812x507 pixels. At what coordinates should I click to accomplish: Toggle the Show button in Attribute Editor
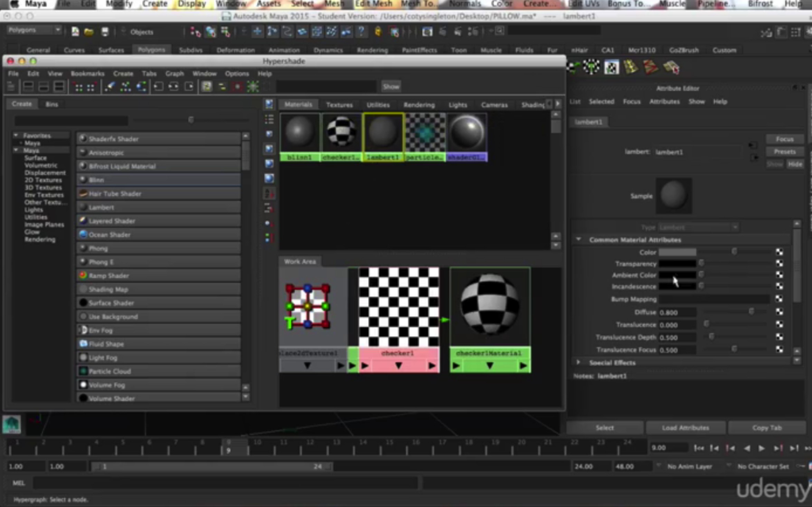click(x=775, y=164)
